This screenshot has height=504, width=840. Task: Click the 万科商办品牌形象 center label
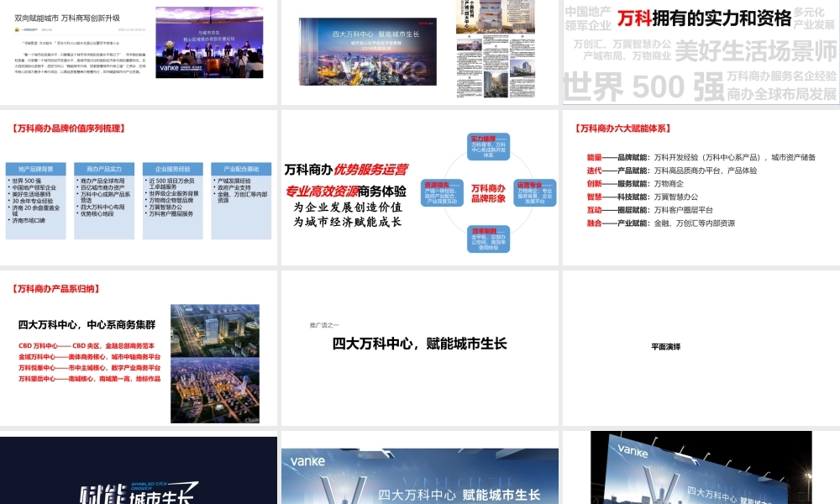click(488, 193)
